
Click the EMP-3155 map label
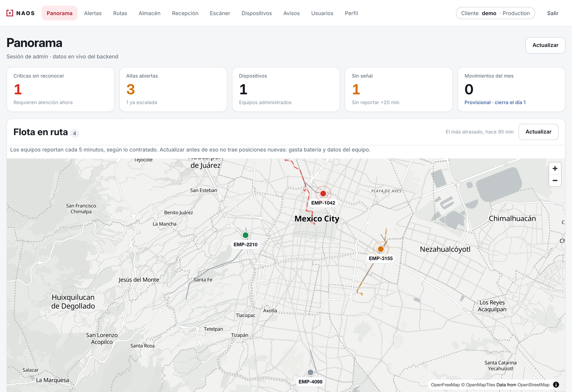tap(381, 258)
